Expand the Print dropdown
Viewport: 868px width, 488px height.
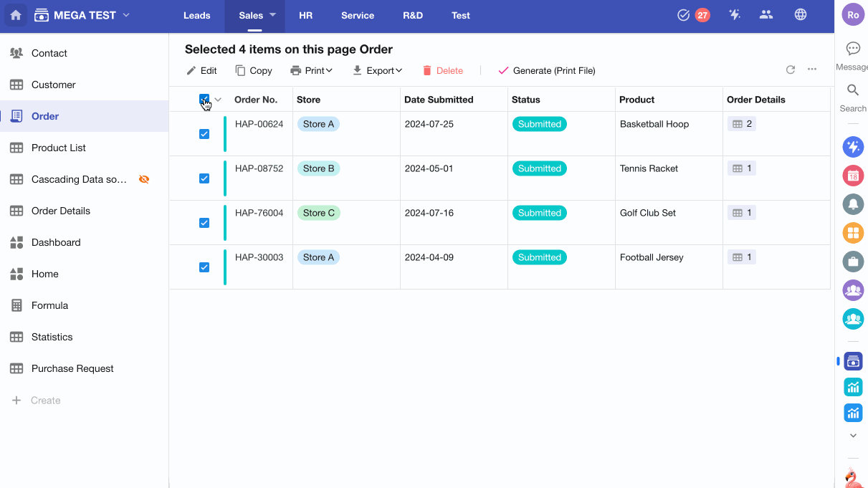coord(312,70)
